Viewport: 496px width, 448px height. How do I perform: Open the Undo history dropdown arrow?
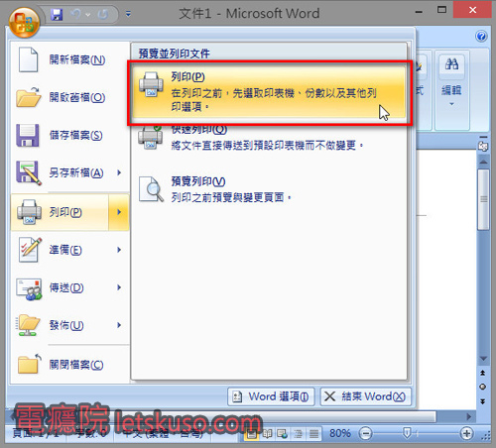(x=88, y=15)
